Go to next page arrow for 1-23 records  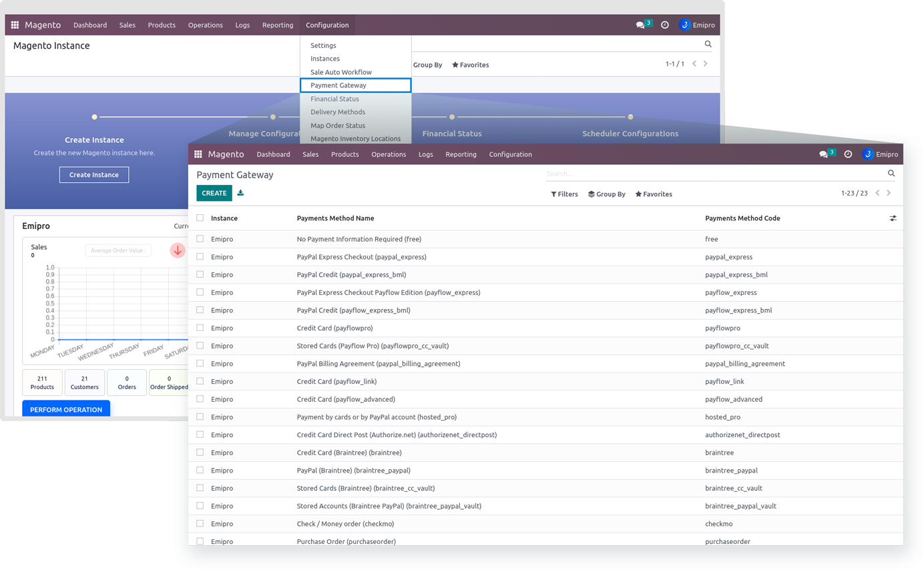coord(889,194)
